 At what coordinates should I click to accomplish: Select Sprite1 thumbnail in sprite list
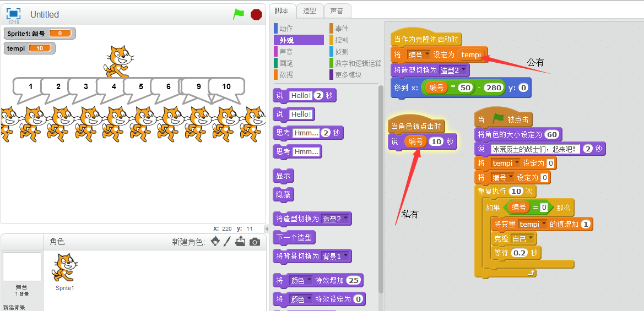click(x=65, y=271)
